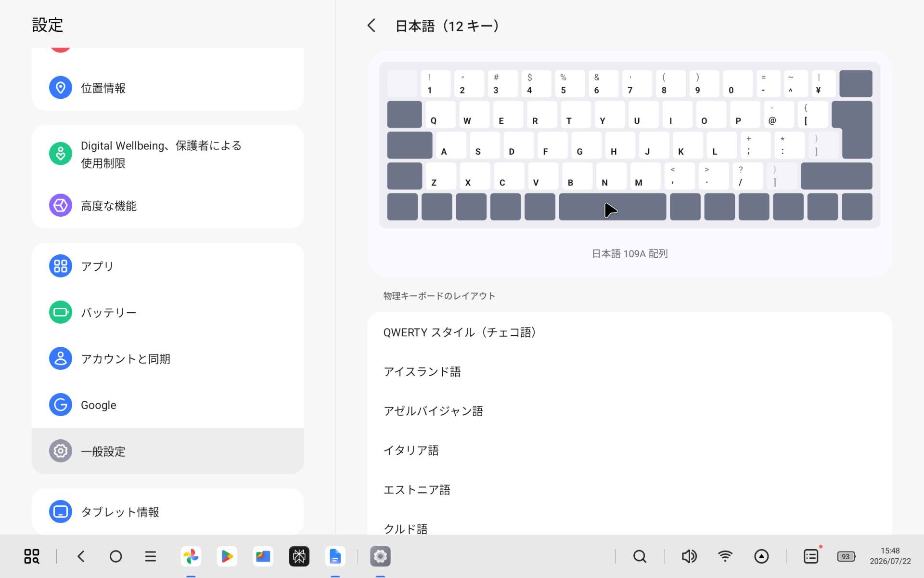This screenshot has width=924, height=578.
Task: Tap the taskbar recent apps menu button
Action: pos(150,556)
